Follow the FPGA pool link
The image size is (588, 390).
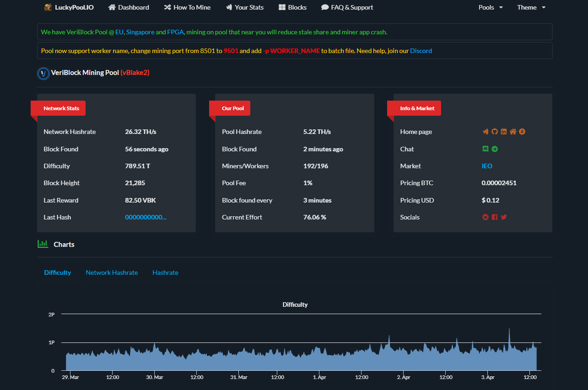(x=176, y=32)
